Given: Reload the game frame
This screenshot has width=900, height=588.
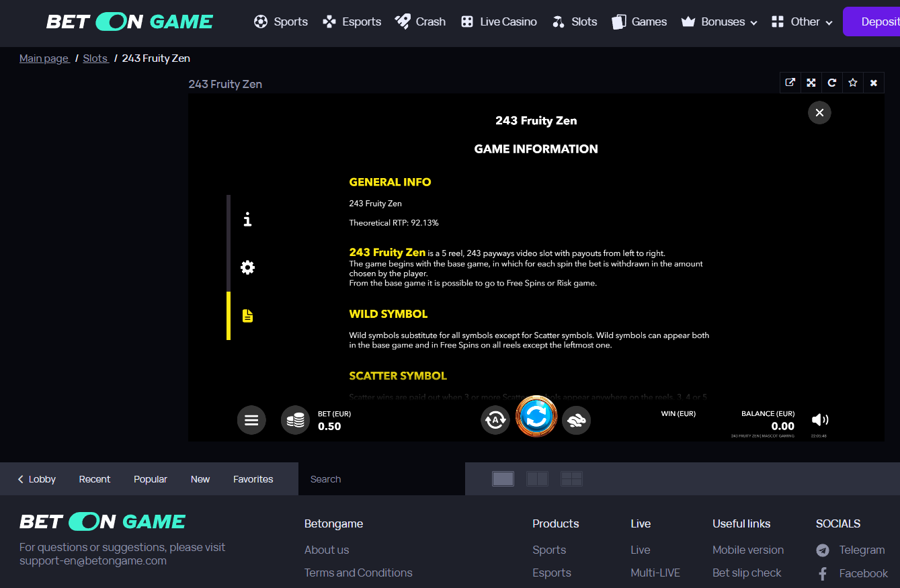Looking at the screenshot, I should (x=832, y=83).
